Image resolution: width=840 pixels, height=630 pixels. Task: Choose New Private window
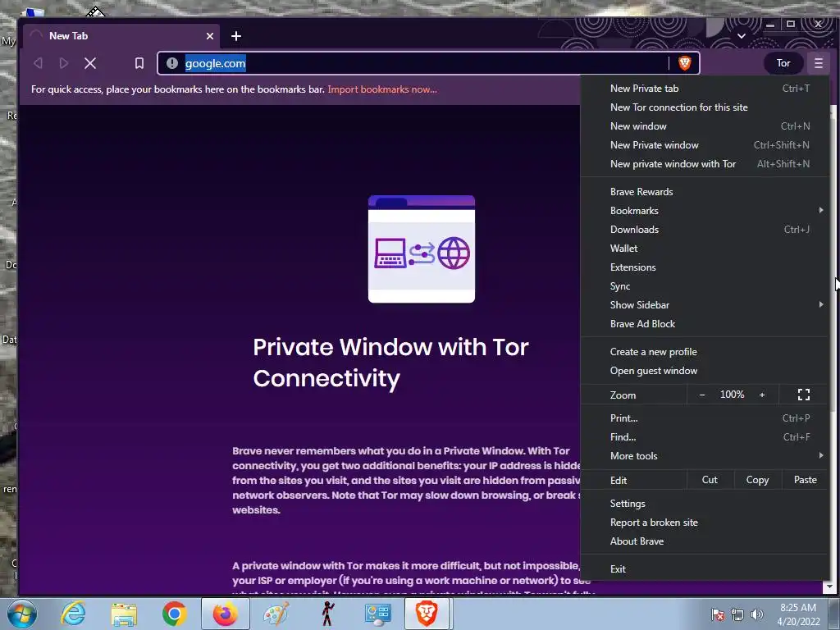[x=705, y=144]
